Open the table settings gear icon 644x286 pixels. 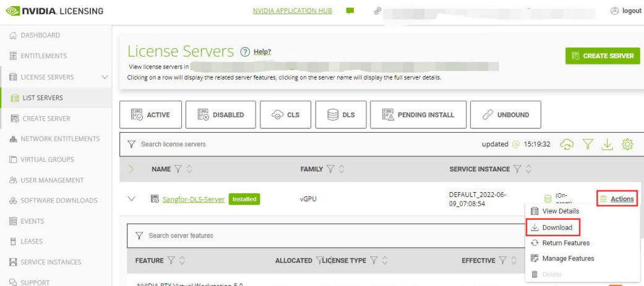click(627, 145)
